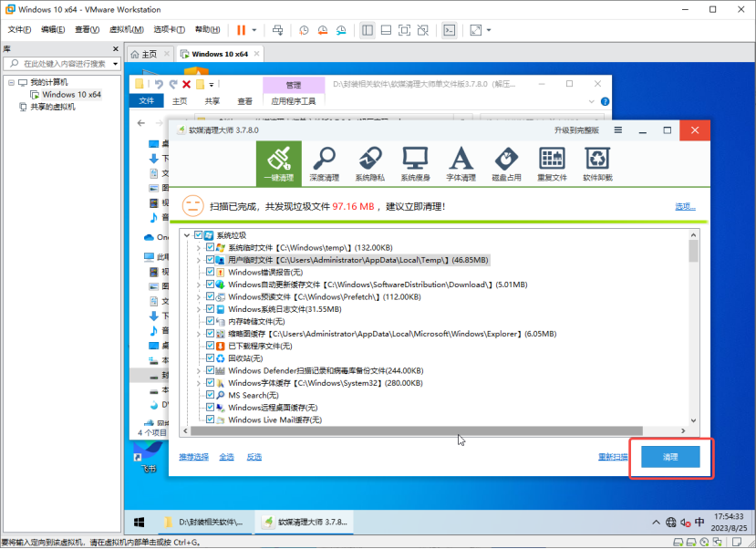Open the 深度清理 deep clean tool
This screenshot has height=549, width=756.
pos(325,164)
